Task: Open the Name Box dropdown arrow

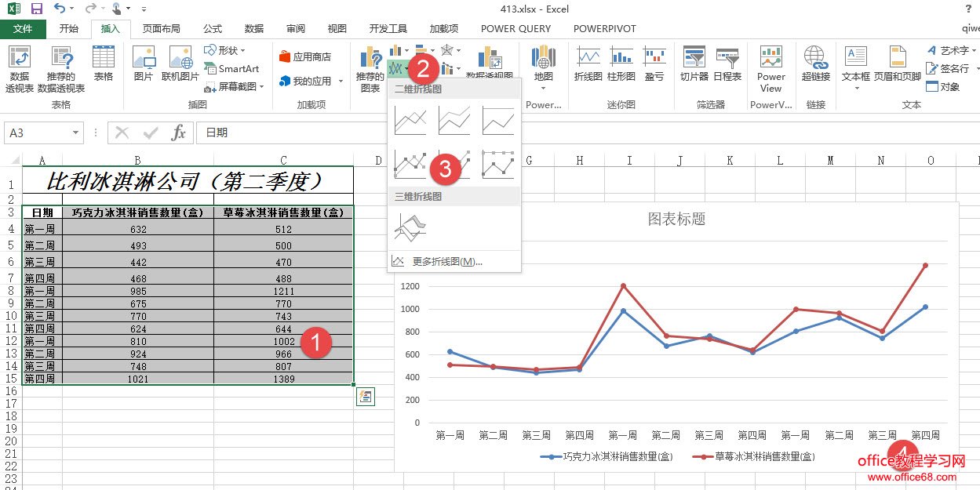Action: [75, 133]
